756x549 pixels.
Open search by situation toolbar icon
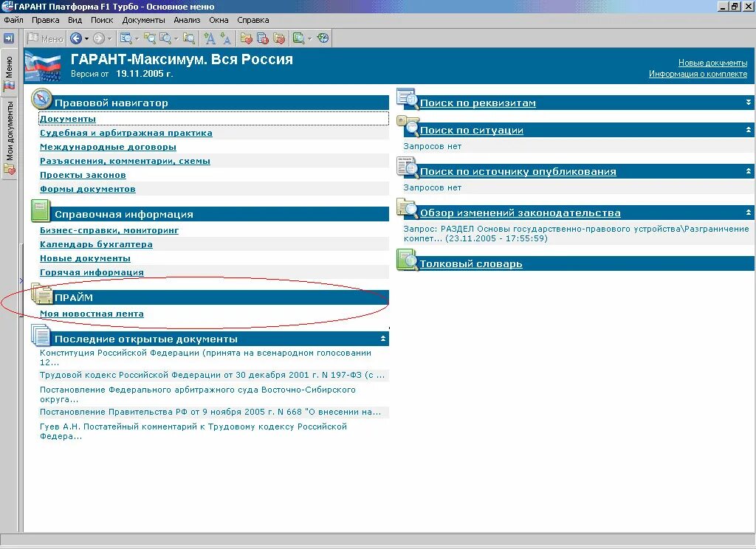pyautogui.click(x=150, y=38)
